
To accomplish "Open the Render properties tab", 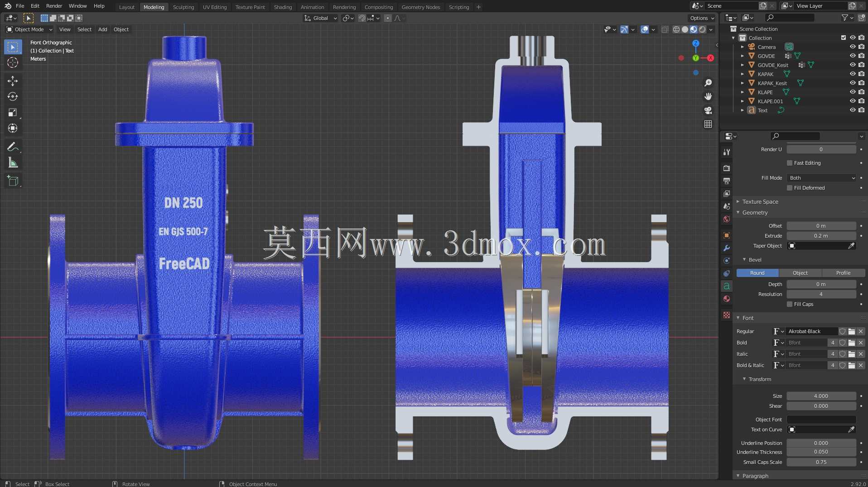I will click(727, 168).
